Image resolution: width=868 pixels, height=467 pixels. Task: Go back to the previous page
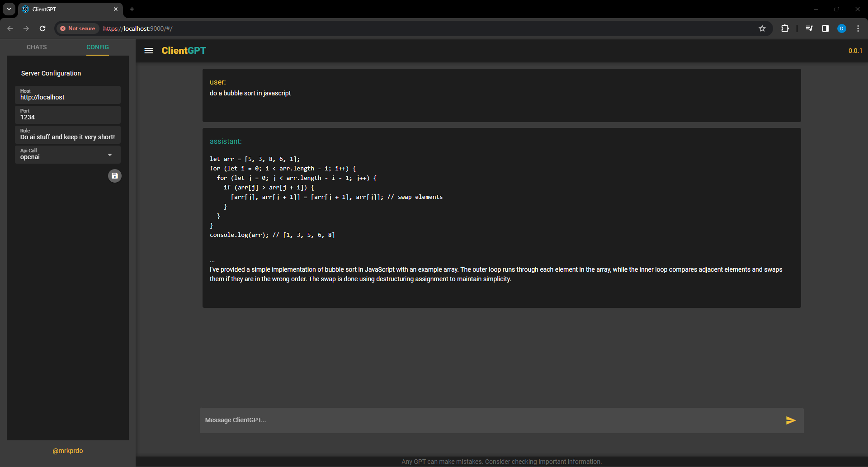coord(10,28)
